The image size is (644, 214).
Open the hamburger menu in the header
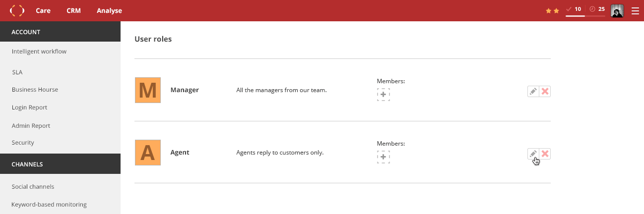tap(635, 11)
